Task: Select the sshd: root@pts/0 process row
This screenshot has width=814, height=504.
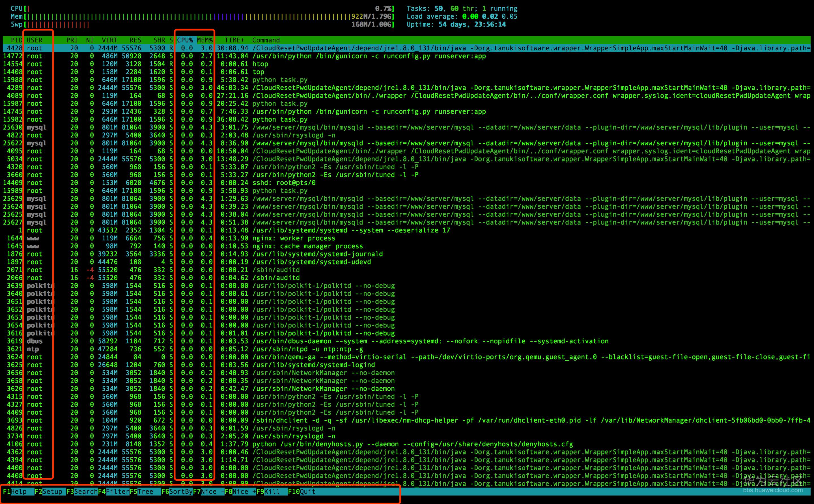Action: (x=283, y=183)
